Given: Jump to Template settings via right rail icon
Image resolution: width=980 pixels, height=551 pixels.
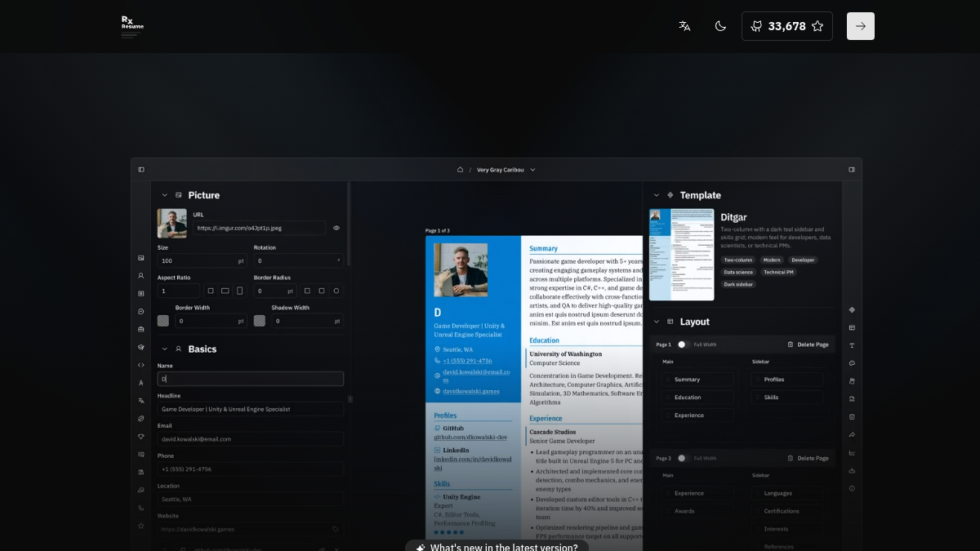Looking at the screenshot, I should click(x=852, y=309).
